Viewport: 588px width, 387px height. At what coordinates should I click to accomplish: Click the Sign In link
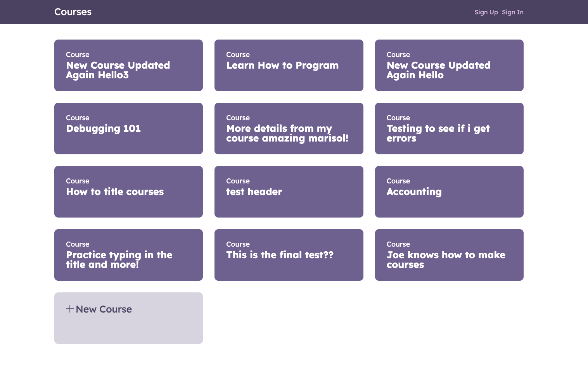click(512, 12)
